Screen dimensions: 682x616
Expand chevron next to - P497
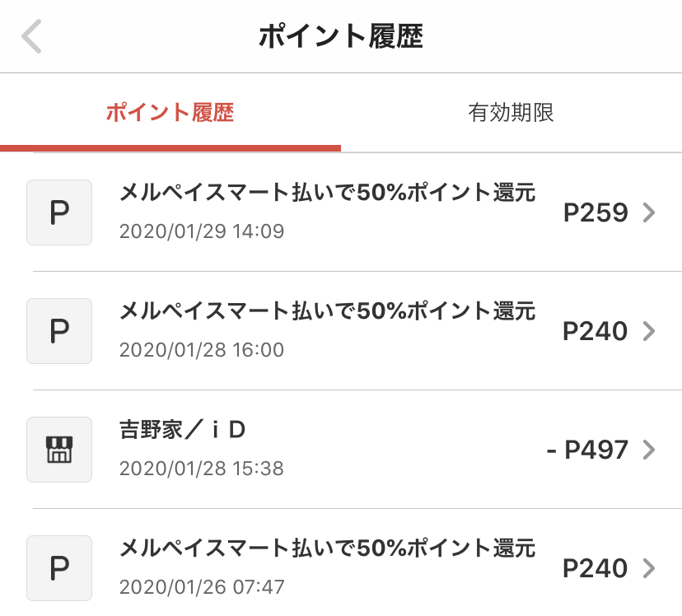click(x=649, y=450)
